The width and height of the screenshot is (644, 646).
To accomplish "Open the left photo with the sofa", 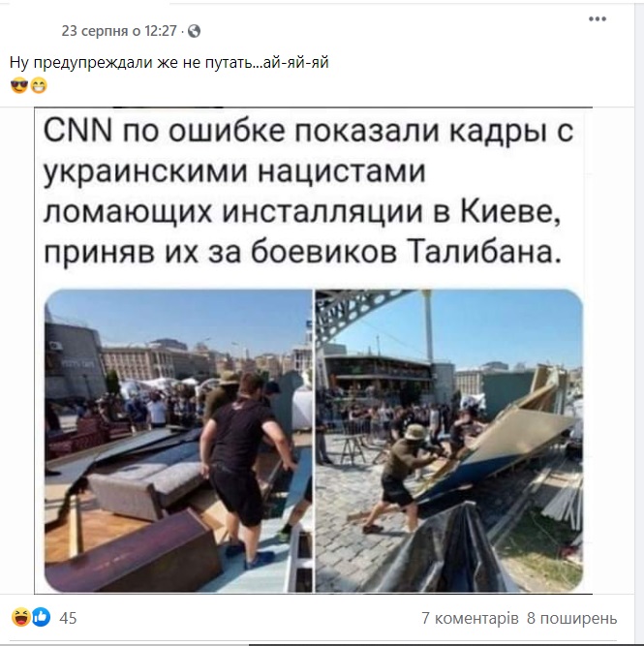I will [x=178, y=441].
